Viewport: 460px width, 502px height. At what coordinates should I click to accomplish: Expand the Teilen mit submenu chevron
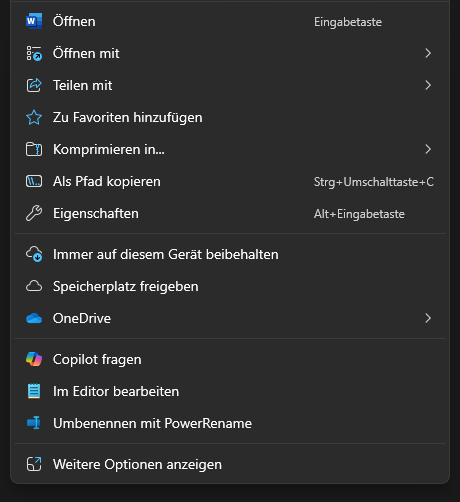[x=428, y=85]
